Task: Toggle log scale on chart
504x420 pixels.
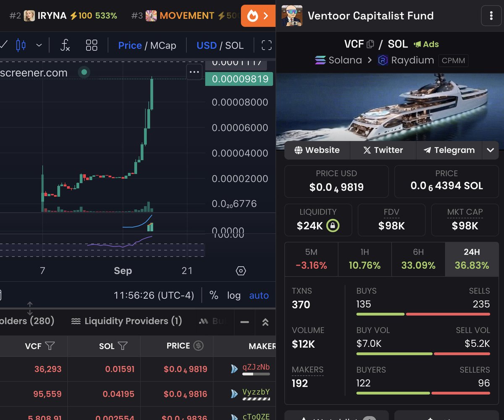Action: click(234, 295)
